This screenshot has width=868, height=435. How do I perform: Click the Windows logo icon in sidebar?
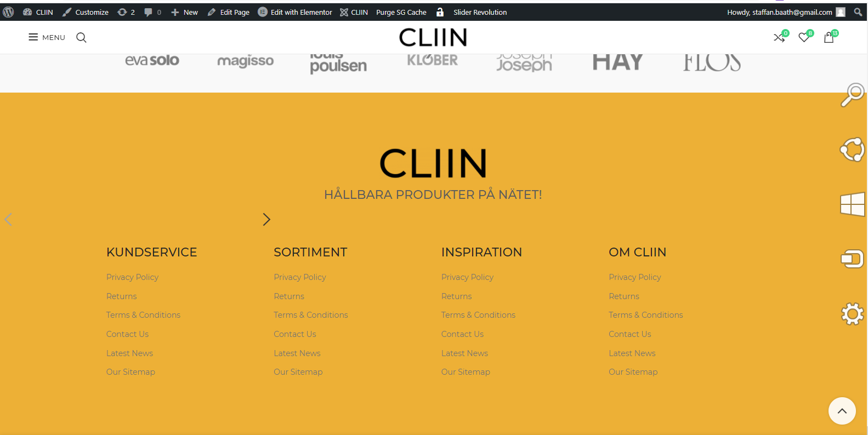[x=853, y=204]
